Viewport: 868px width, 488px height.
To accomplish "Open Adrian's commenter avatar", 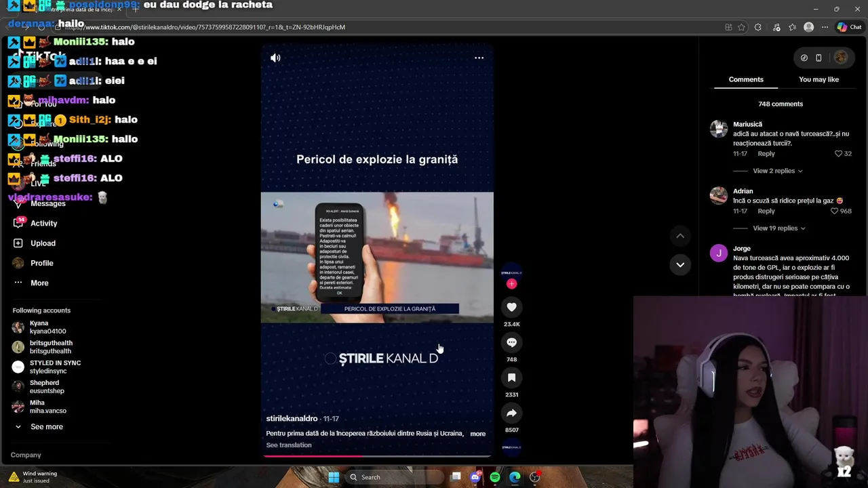I will point(719,196).
